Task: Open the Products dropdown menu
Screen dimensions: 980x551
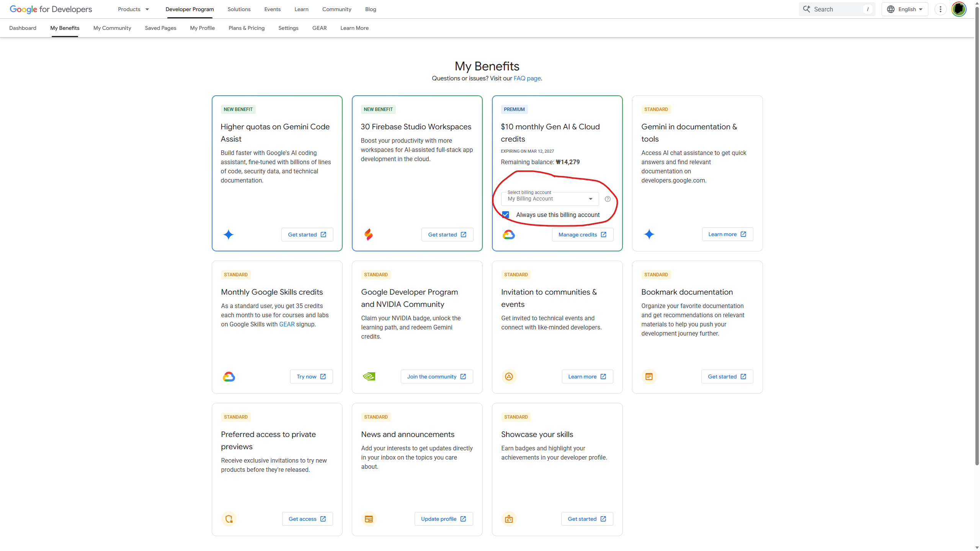Action: (133, 9)
